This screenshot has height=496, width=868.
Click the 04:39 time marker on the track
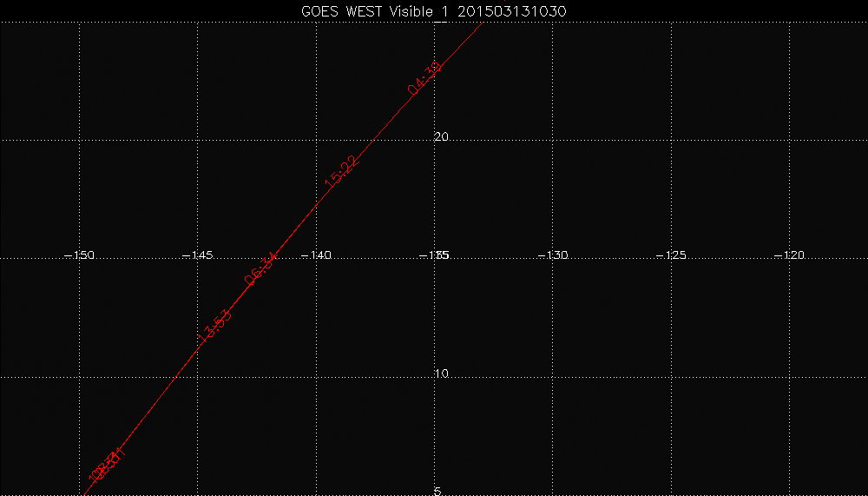click(x=425, y=78)
